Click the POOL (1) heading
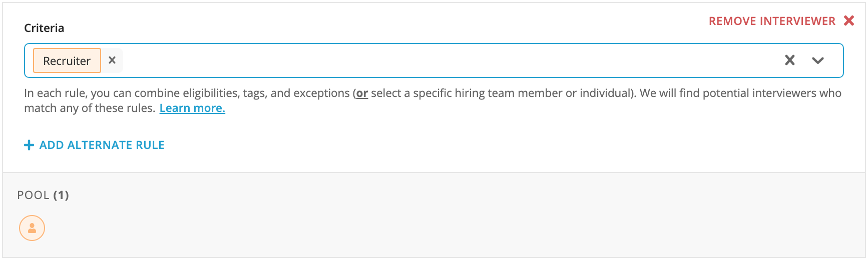Screen dimensions: 868x260 (43, 195)
